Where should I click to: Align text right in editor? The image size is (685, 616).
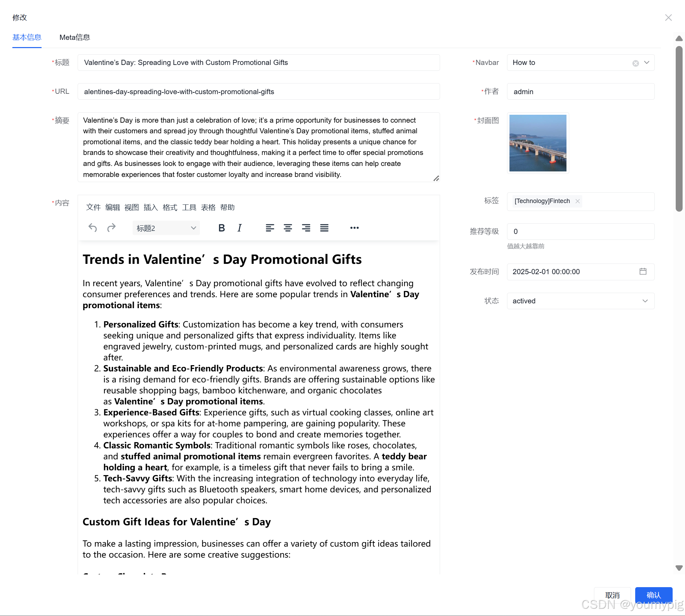(x=306, y=228)
